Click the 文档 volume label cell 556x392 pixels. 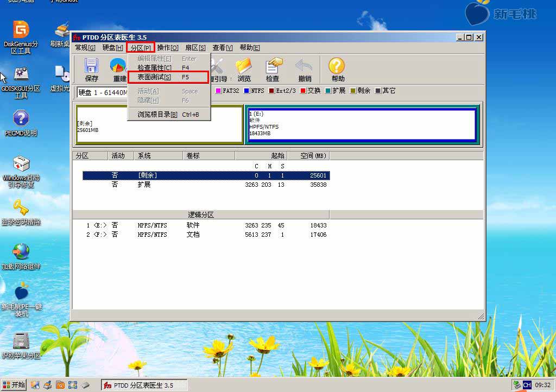tap(193, 235)
